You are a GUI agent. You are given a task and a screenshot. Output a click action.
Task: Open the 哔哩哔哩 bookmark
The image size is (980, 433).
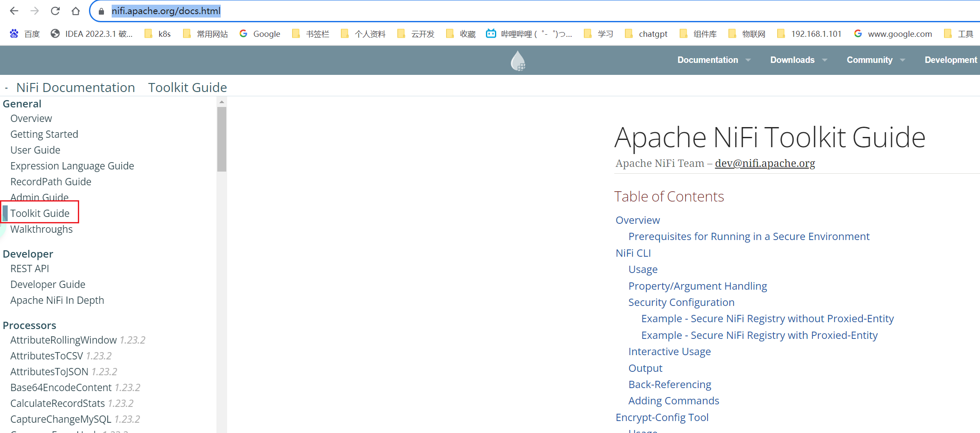point(529,34)
